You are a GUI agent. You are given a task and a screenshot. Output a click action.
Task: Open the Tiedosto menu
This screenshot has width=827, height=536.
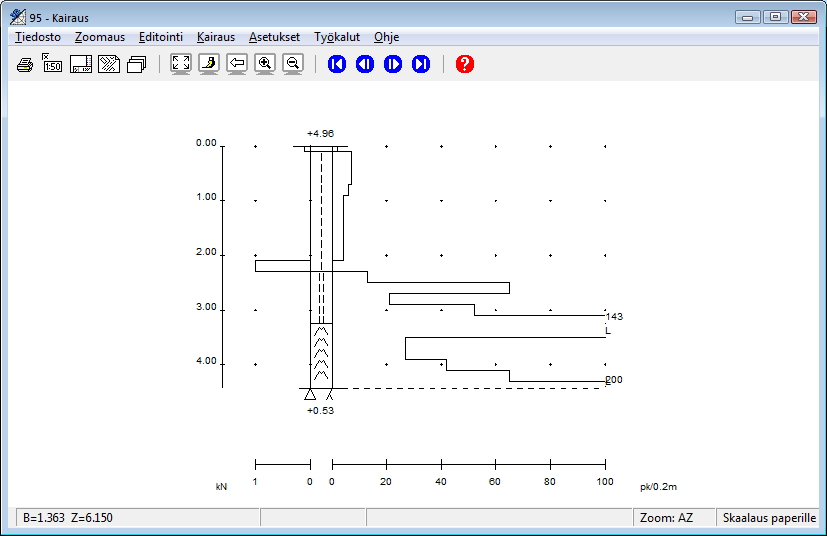38,37
